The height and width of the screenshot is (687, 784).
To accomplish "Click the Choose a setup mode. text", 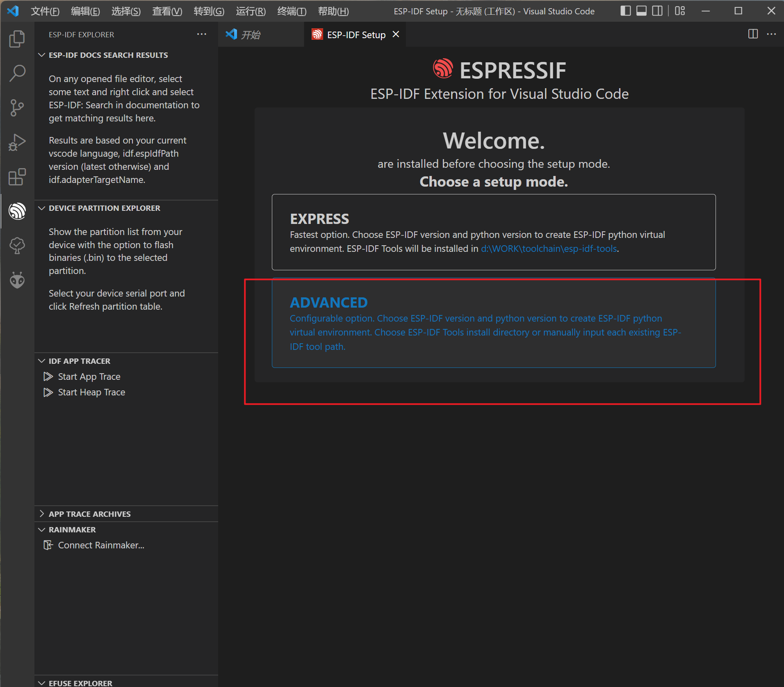I will coord(494,182).
